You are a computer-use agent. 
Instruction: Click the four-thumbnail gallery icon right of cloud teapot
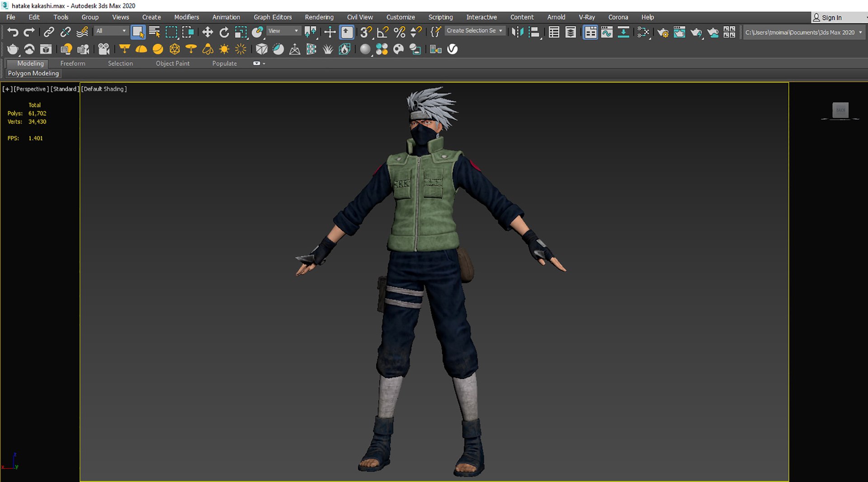729,32
